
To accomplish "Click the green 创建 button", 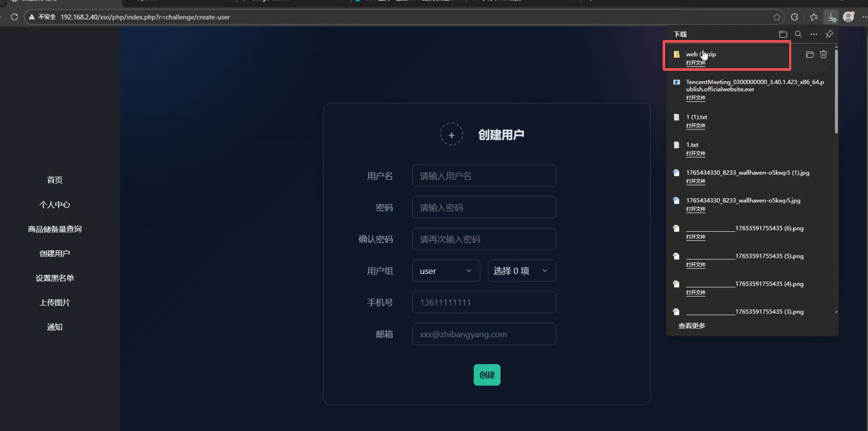I will [487, 375].
